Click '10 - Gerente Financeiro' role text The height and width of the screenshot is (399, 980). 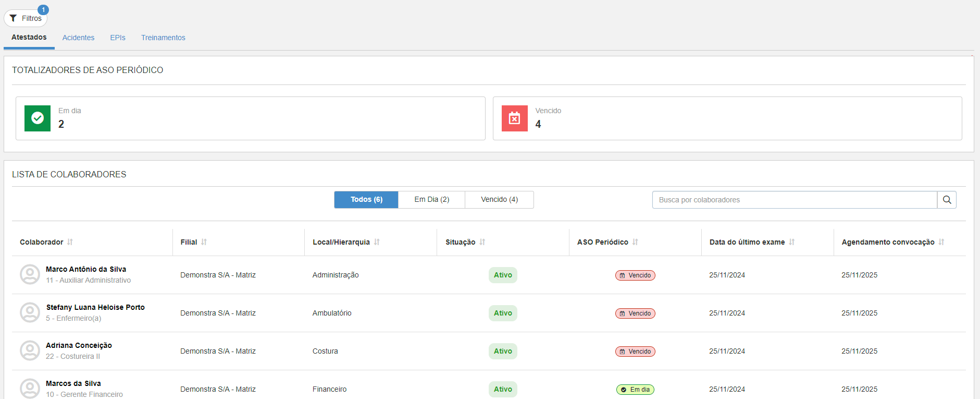pos(84,394)
